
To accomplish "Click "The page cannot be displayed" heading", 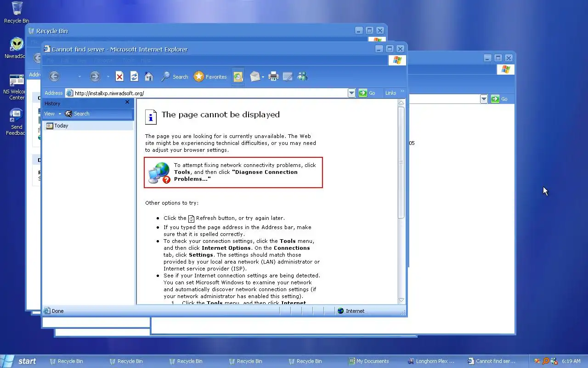I will point(220,115).
